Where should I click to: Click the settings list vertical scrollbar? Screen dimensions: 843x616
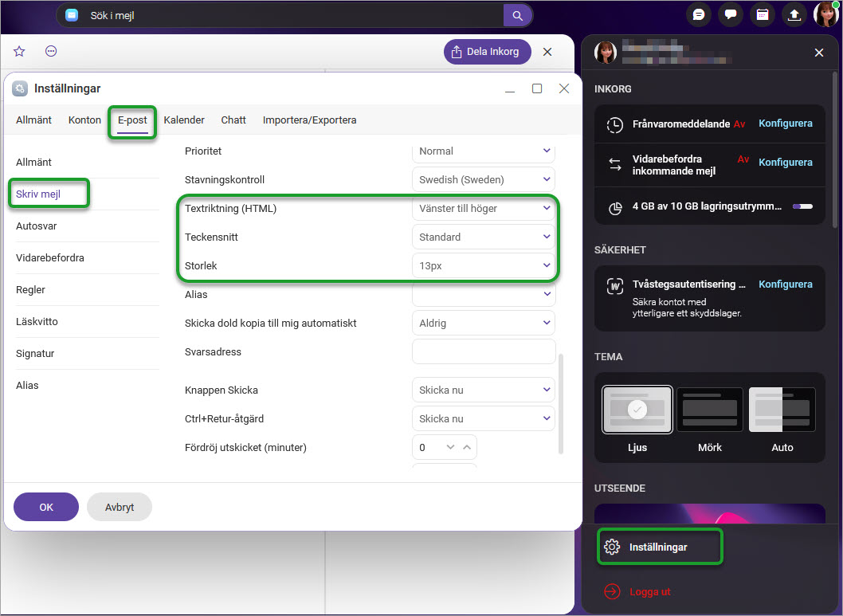tap(562, 403)
